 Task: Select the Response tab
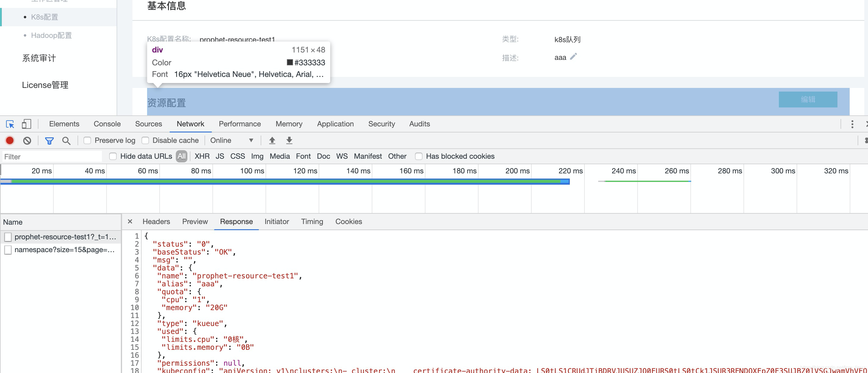(236, 221)
